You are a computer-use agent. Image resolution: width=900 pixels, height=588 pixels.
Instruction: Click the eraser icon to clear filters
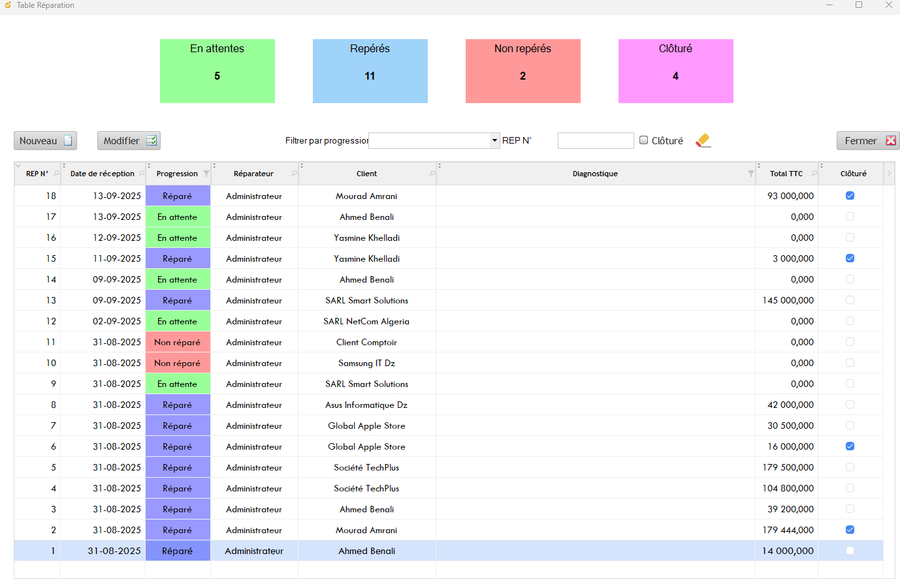click(x=703, y=140)
